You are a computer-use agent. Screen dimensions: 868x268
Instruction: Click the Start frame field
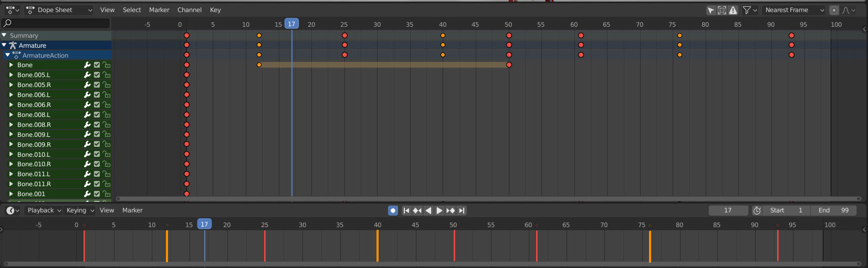coord(787,210)
